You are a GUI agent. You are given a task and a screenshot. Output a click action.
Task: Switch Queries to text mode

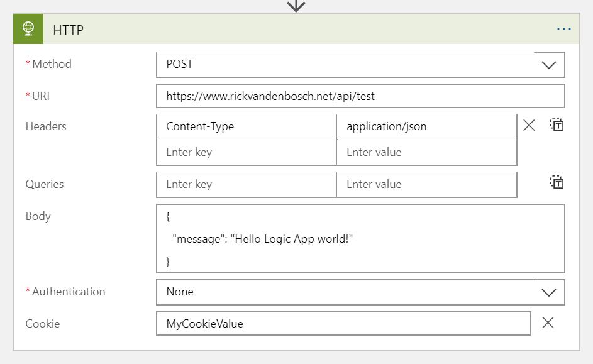557,183
